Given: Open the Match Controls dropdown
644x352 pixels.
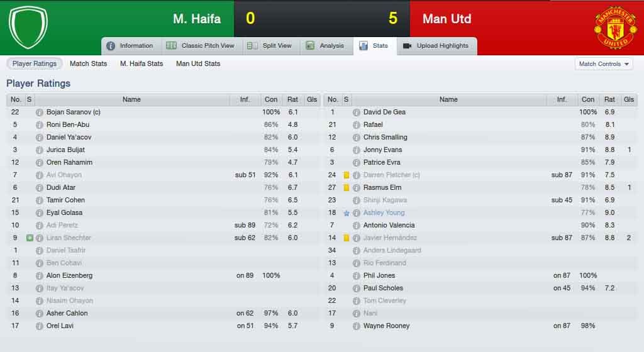Looking at the screenshot, I should (x=603, y=64).
